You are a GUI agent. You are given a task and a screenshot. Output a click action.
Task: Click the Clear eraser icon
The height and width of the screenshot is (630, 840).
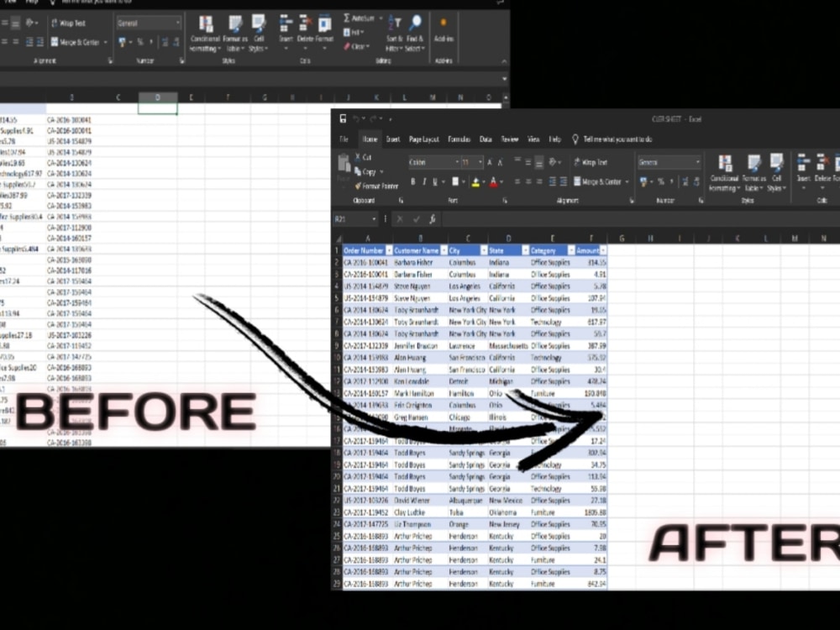coord(346,46)
